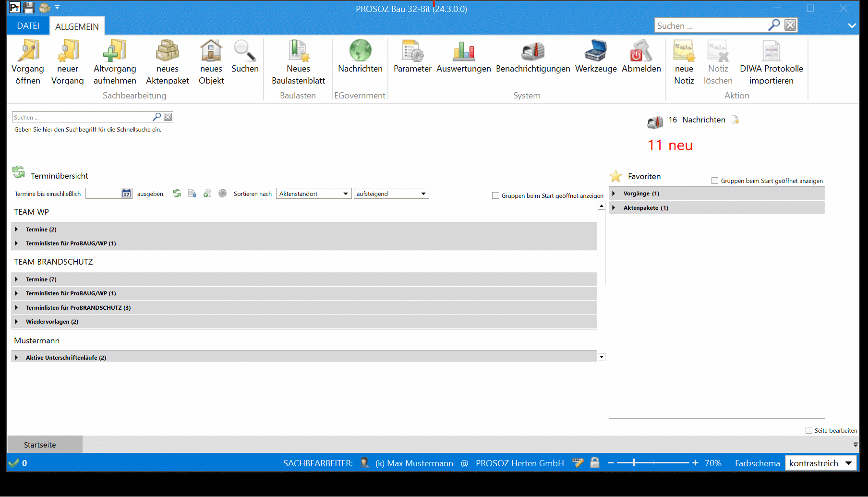Click the Favoriten star icon
The width and height of the screenshot is (868, 497).
615,176
